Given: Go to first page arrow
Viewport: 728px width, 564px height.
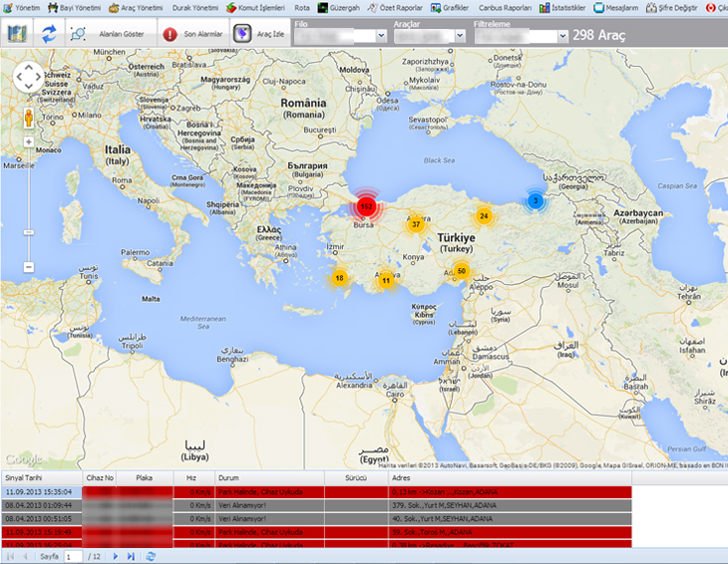Looking at the screenshot, I should pyautogui.click(x=10, y=557).
